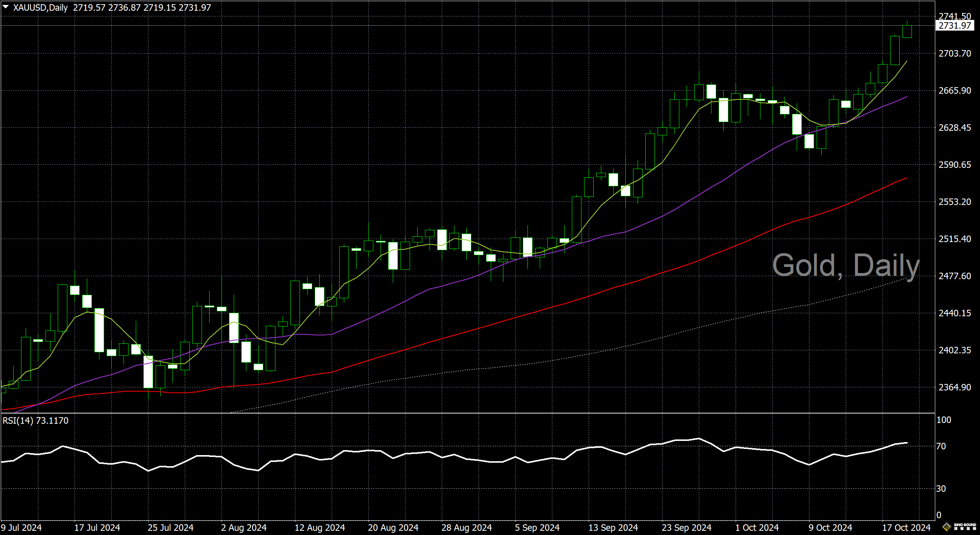Click the 23 Sep 2024 date label
This screenshot has width=980, height=535.
point(687,528)
